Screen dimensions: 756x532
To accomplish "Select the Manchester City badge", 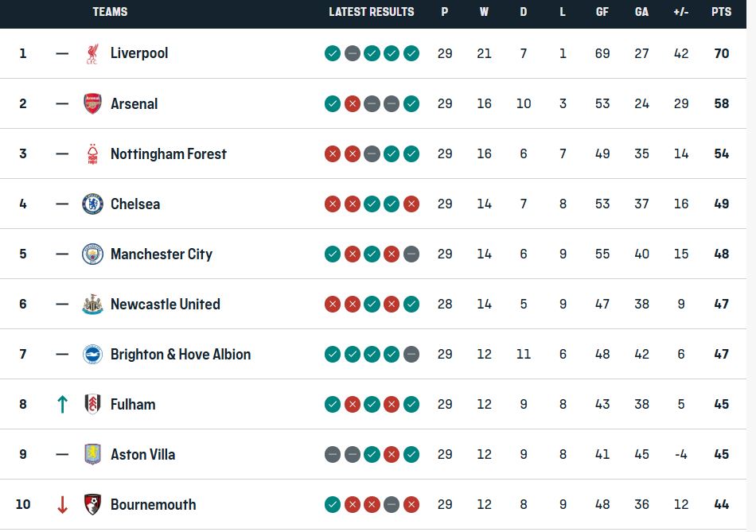I will 94,254.
